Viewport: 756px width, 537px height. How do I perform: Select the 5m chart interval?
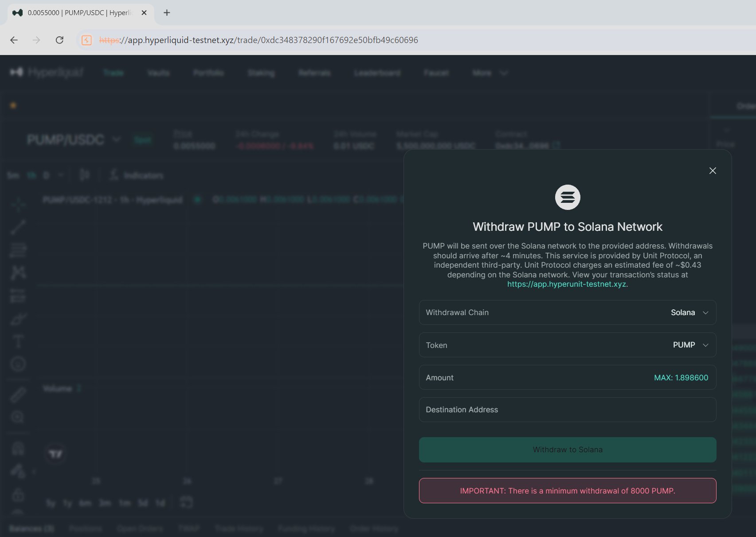point(13,175)
